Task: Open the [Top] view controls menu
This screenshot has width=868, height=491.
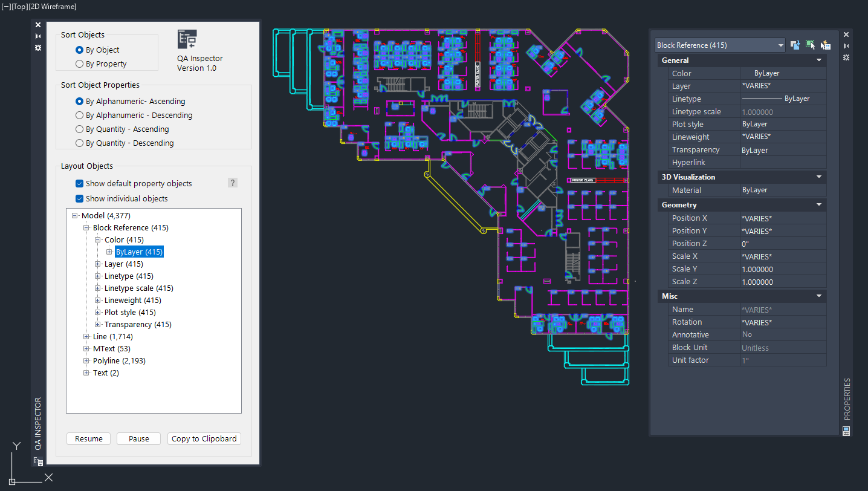Action: tap(19, 7)
